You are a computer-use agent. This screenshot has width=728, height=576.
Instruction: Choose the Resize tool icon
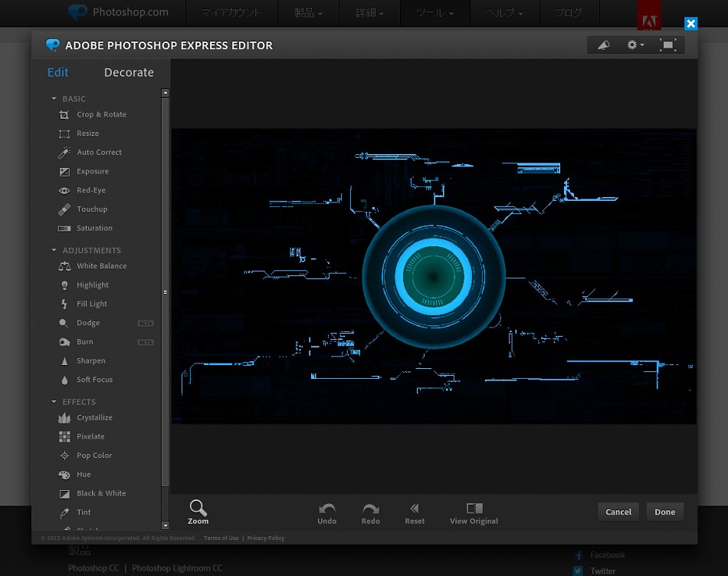click(64, 133)
